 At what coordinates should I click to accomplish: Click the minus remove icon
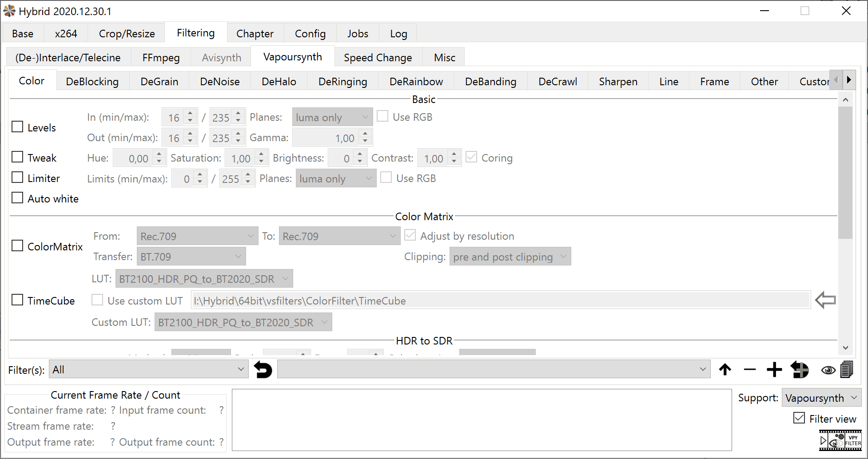pyautogui.click(x=749, y=369)
